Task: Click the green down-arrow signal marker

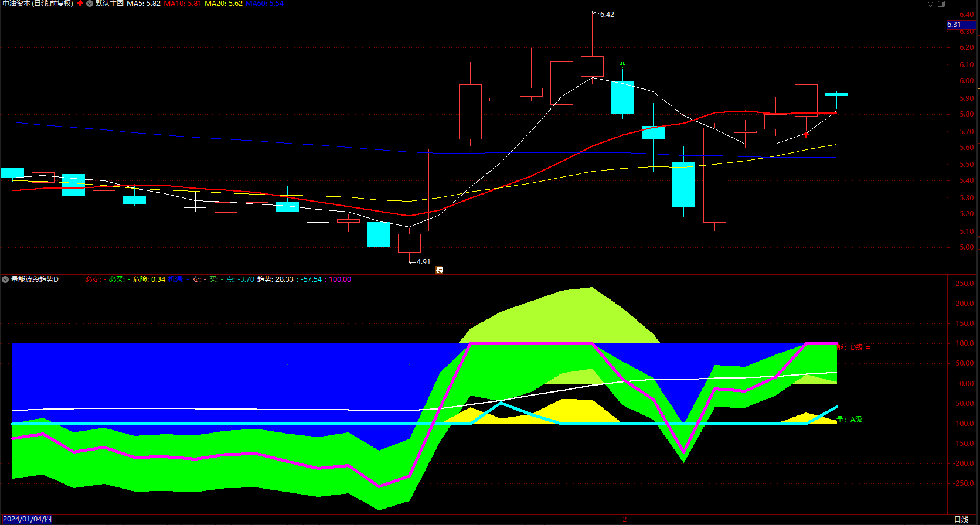Action: (622, 64)
